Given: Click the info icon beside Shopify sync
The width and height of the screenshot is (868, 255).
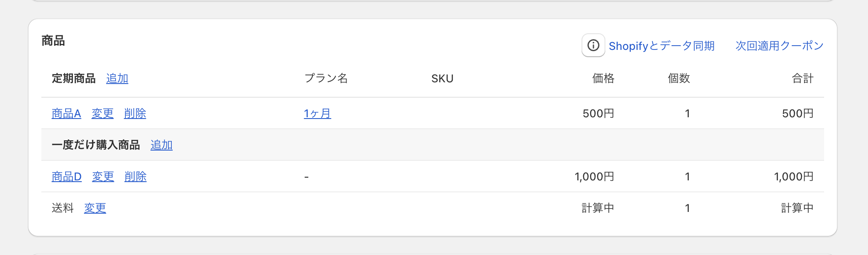Looking at the screenshot, I should (593, 45).
